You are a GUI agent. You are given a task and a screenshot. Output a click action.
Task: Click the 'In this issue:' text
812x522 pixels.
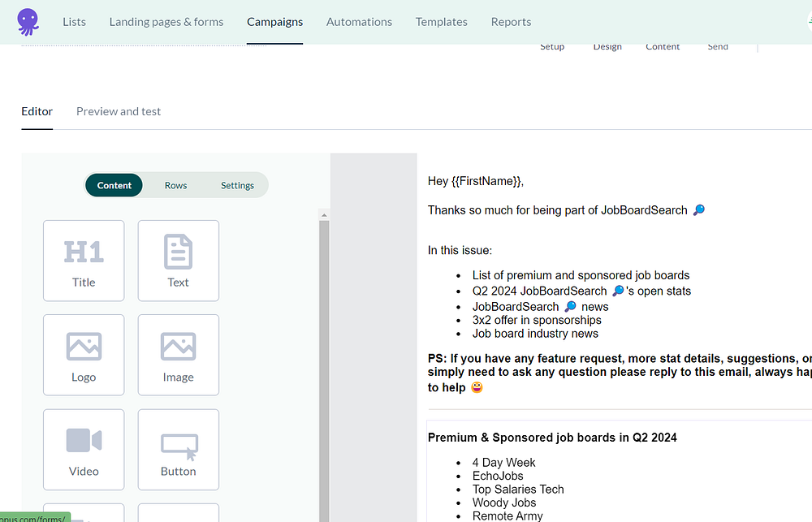click(460, 250)
